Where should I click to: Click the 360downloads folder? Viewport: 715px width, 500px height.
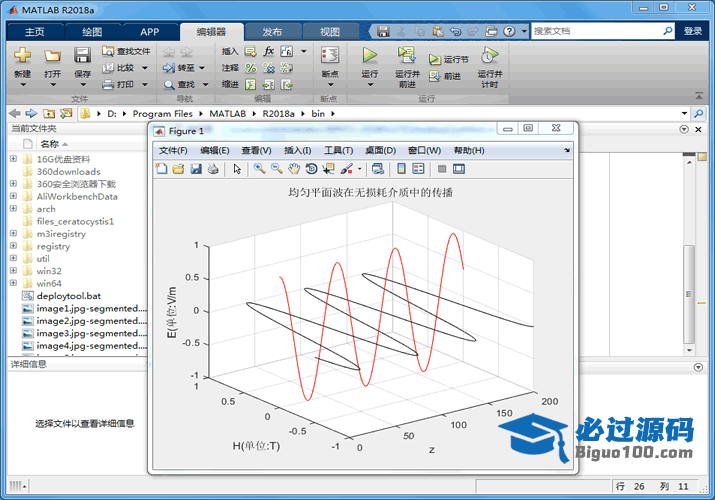pos(68,171)
